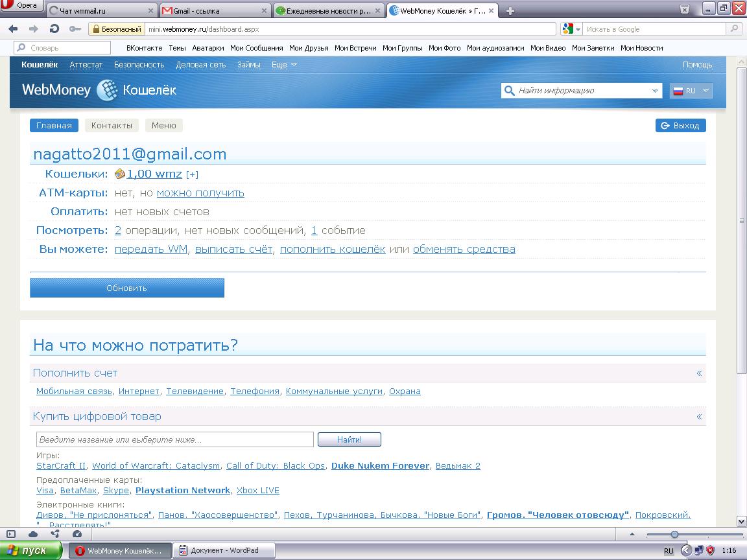Collapse the Купить цифровой товар section
This screenshot has width=747, height=560.
[x=699, y=417]
